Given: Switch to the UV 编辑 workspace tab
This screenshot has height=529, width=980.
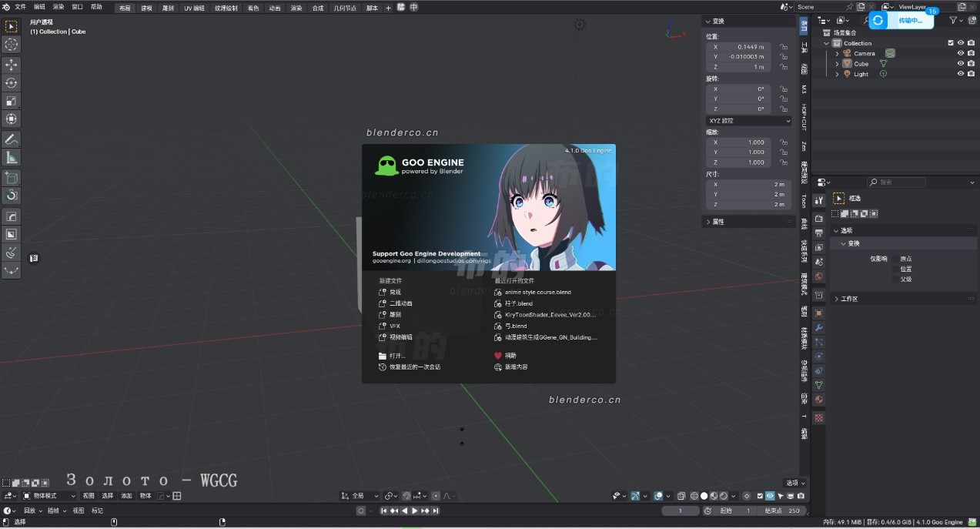Looking at the screenshot, I should [194, 8].
